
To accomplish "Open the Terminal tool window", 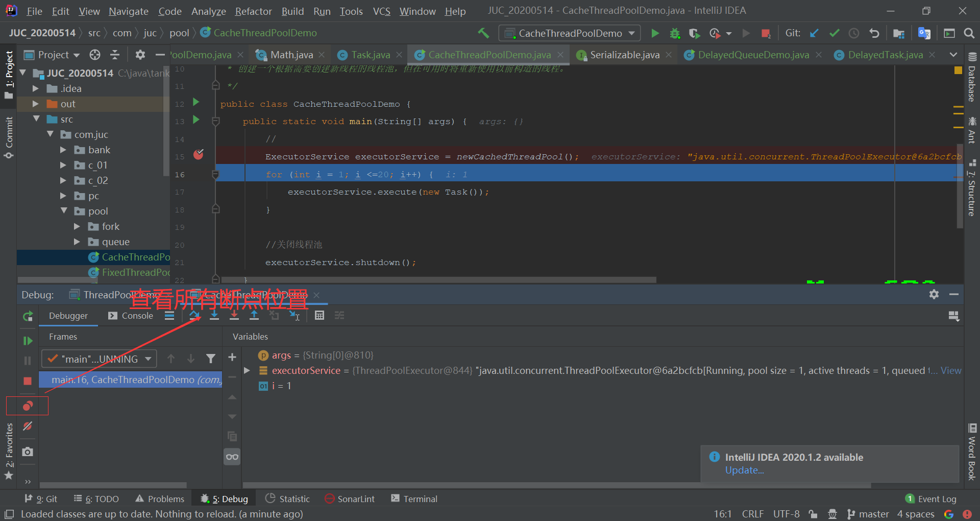I will (x=414, y=499).
